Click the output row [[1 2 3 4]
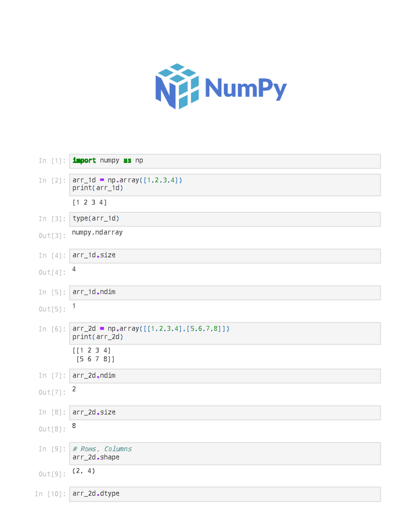The width and height of the screenshot is (411, 532). coord(91,350)
